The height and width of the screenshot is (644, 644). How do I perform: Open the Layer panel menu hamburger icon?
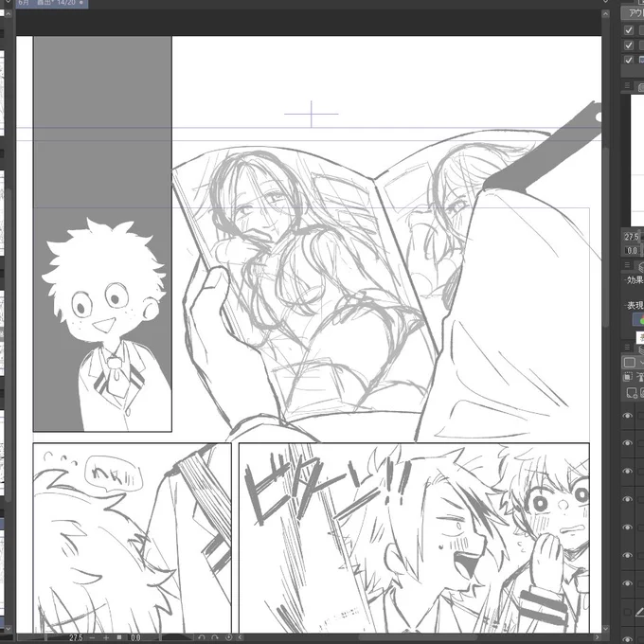pyautogui.click(x=627, y=347)
